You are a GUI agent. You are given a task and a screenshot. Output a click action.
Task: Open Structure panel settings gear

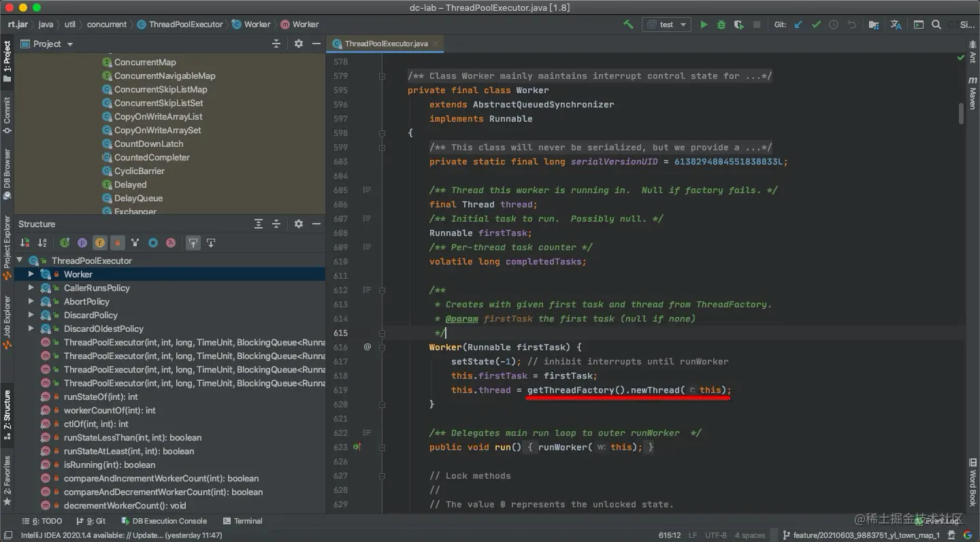(x=298, y=224)
